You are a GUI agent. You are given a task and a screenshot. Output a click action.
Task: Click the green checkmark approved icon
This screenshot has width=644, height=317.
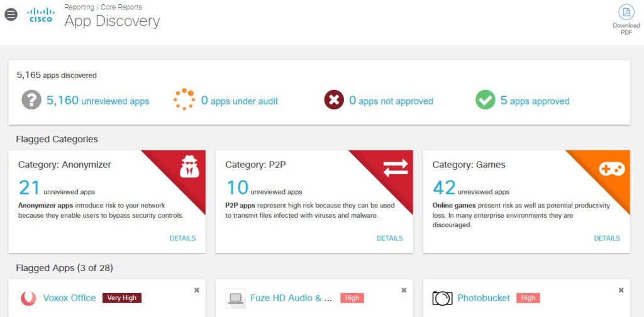pyautogui.click(x=485, y=100)
